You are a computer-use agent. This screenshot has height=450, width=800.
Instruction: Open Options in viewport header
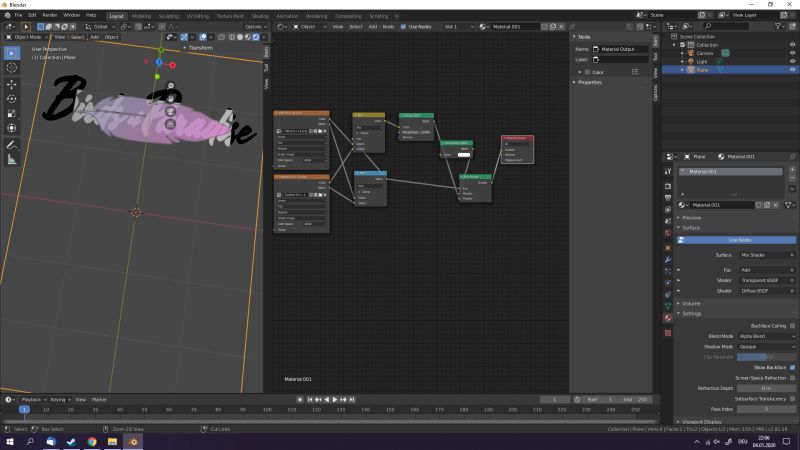tap(256, 27)
